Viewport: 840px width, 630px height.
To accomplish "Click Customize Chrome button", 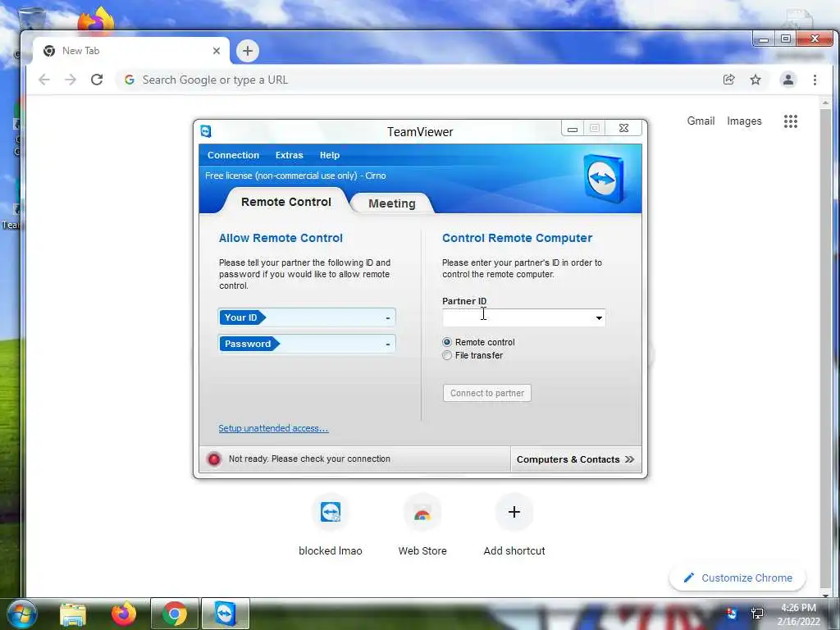I will (737, 578).
